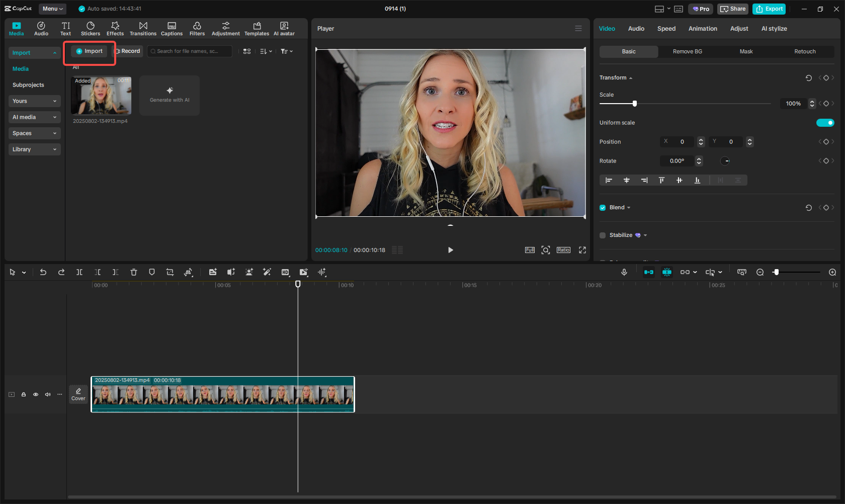Collapse the Transform section
This screenshot has height=504, width=845.
(x=631, y=77)
